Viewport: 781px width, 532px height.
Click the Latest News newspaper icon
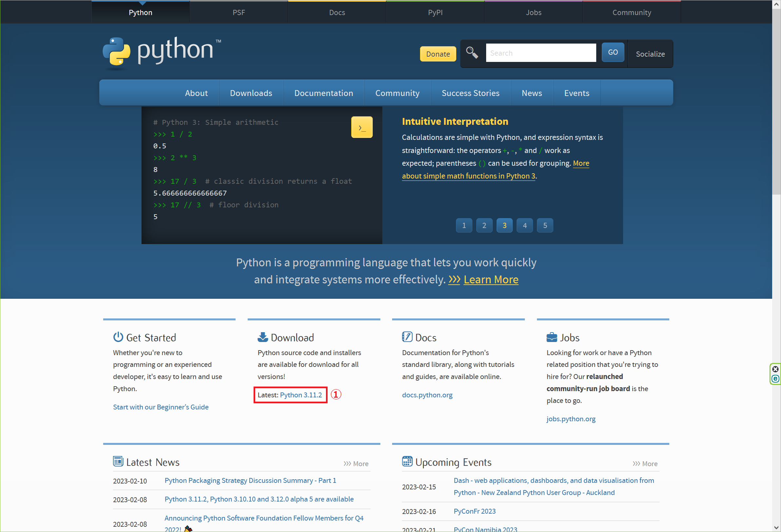pos(118,461)
